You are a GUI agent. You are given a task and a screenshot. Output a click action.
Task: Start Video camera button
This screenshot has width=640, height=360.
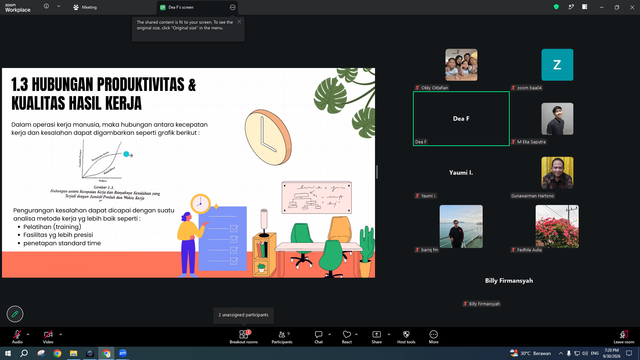click(48, 336)
